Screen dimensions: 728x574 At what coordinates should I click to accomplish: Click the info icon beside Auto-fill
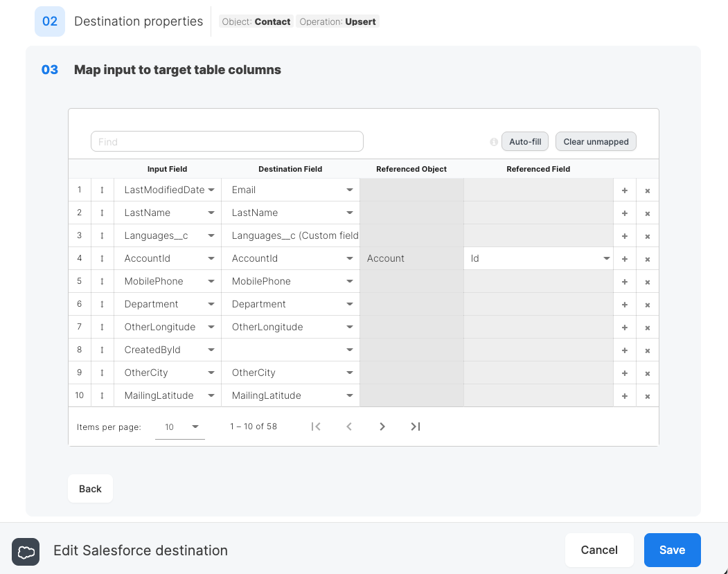click(493, 141)
